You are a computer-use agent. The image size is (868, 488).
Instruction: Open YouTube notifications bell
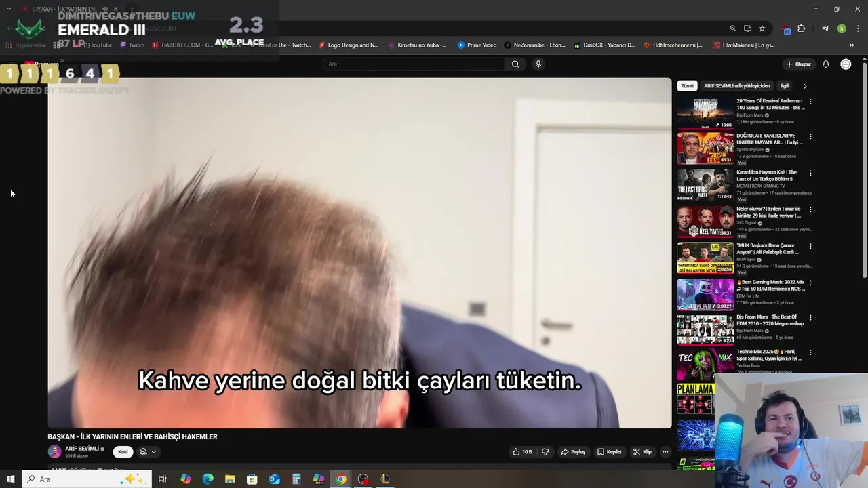(x=826, y=64)
